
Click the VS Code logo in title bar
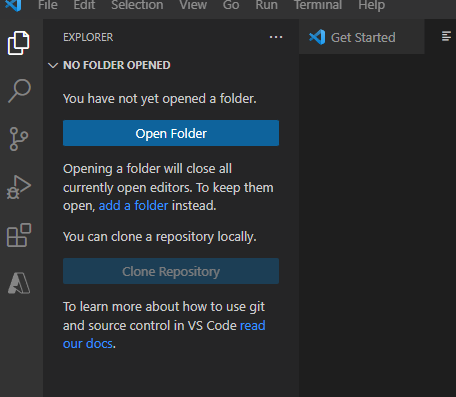point(14,5)
